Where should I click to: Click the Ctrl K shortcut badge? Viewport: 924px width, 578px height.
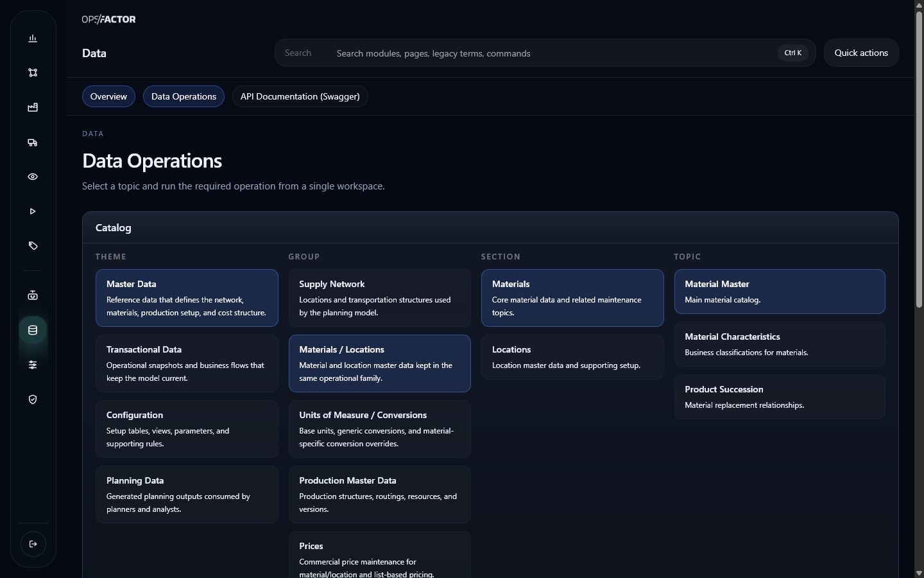(x=793, y=53)
